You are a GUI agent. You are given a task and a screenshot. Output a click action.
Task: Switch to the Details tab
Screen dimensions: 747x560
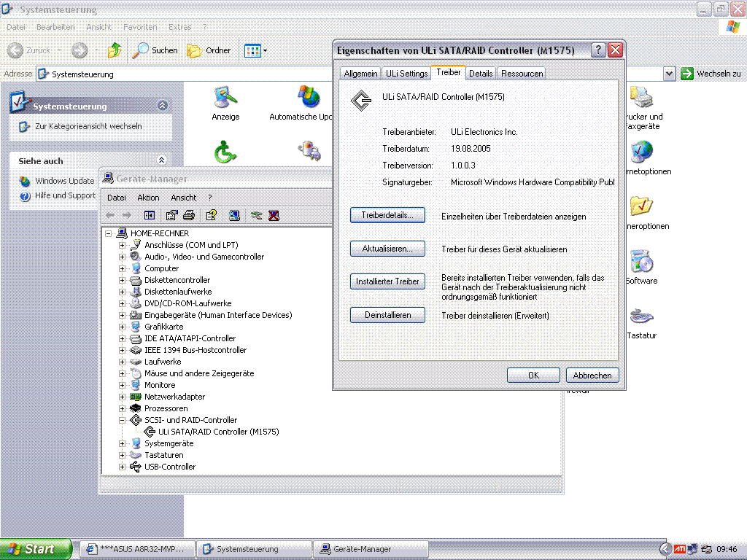(481, 74)
